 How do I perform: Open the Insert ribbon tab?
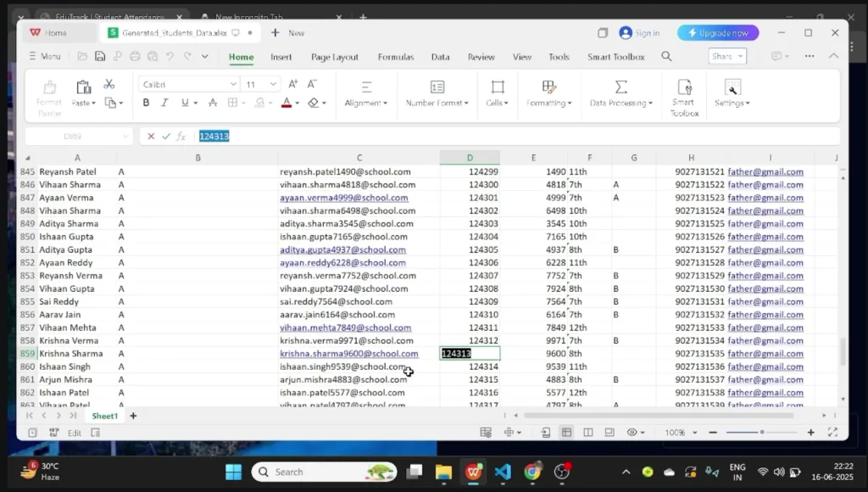click(281, 57)
